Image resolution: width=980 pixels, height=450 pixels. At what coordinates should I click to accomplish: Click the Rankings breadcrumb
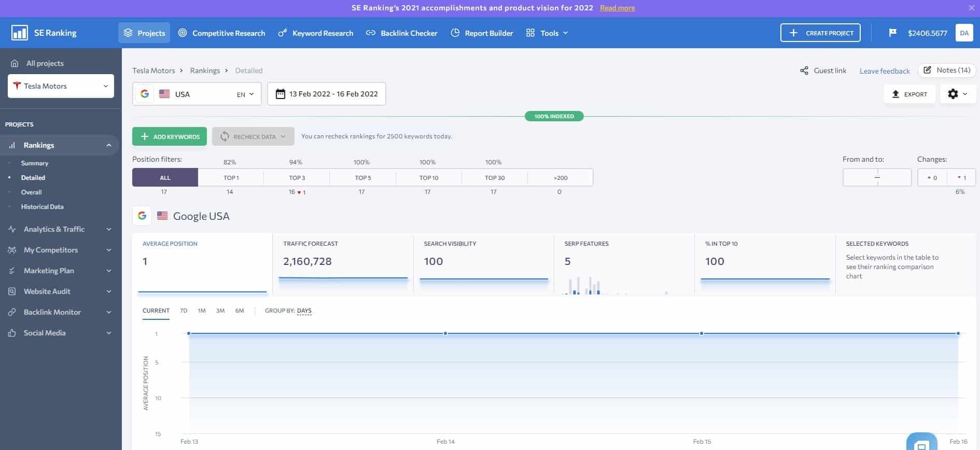(x=205, y=71)
